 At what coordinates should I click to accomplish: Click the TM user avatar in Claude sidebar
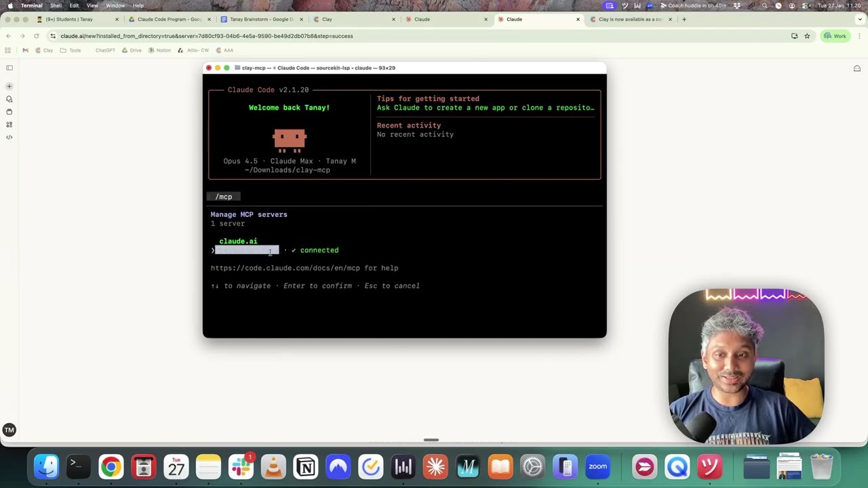[x=9, y=430]
